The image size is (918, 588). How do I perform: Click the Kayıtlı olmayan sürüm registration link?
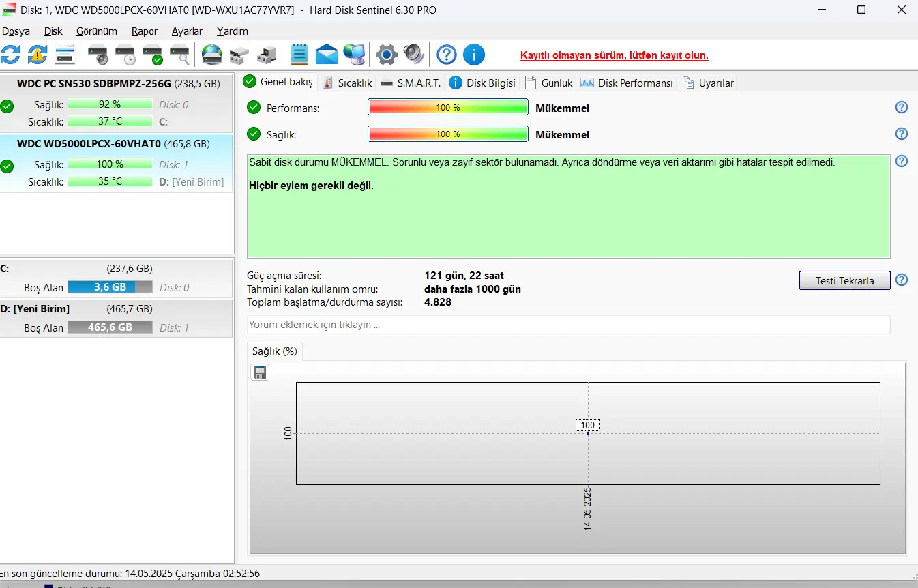[x=615, y=56]
